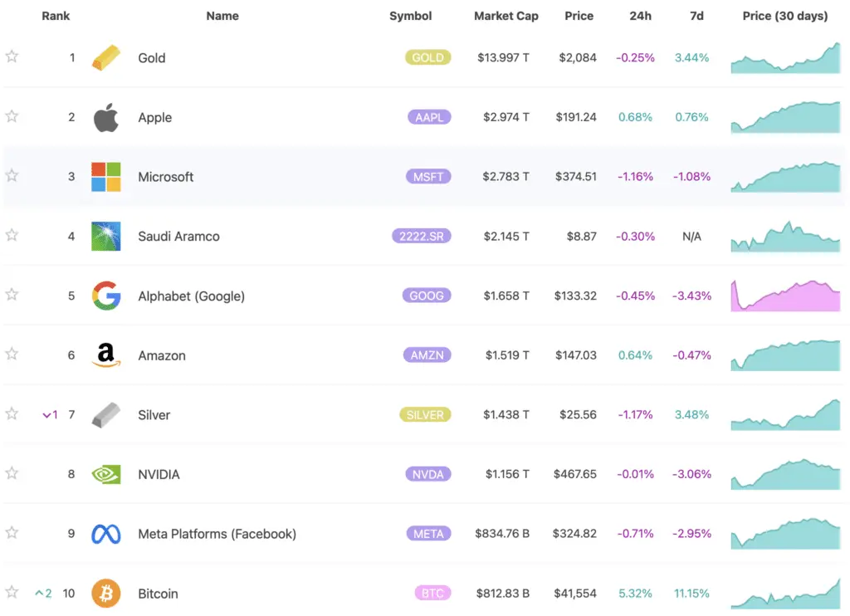Select the Meta Platforms infinity logo
850x616 pixels.
pyautogui.click(x=105, y=534)
